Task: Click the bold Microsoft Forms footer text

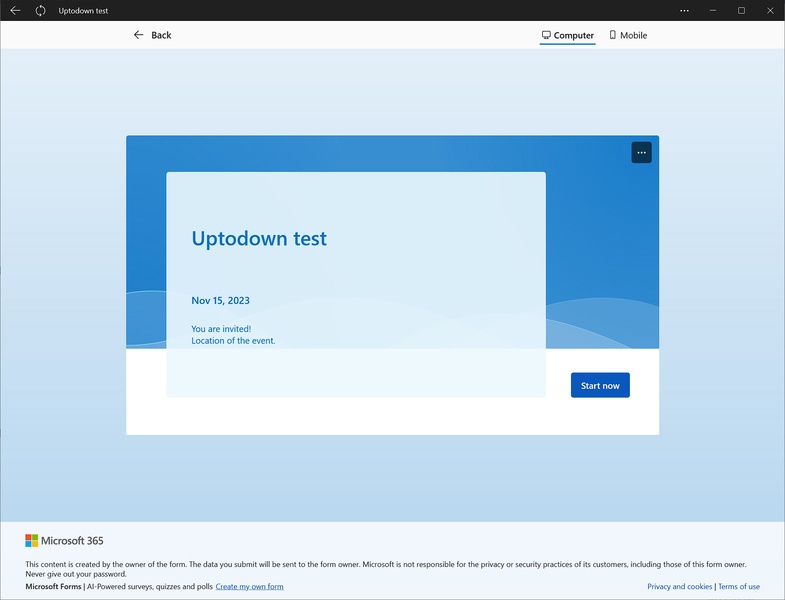Action: [53, 587]
